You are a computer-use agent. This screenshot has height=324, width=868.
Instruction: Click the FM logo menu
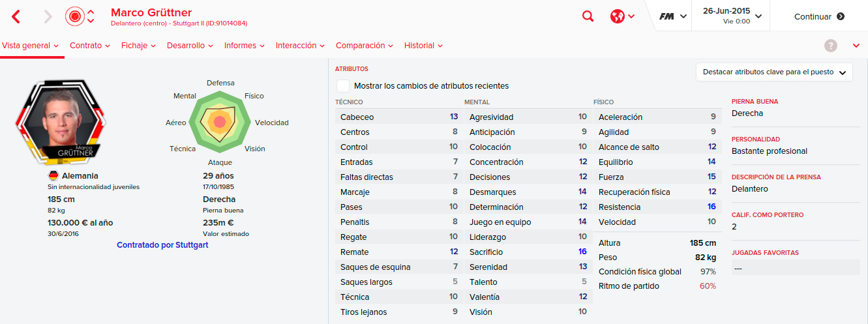point(673,16)
